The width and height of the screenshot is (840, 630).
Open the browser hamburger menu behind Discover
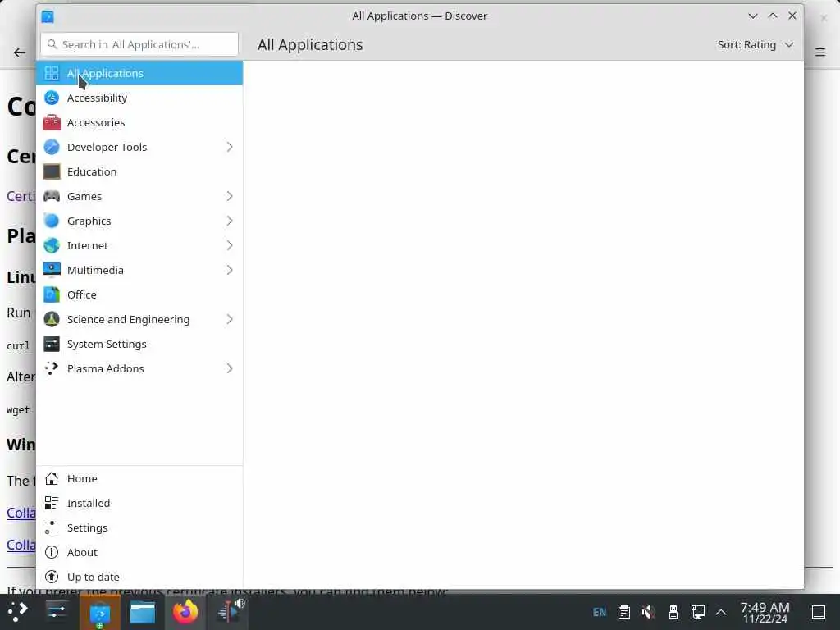coord(820,52)
